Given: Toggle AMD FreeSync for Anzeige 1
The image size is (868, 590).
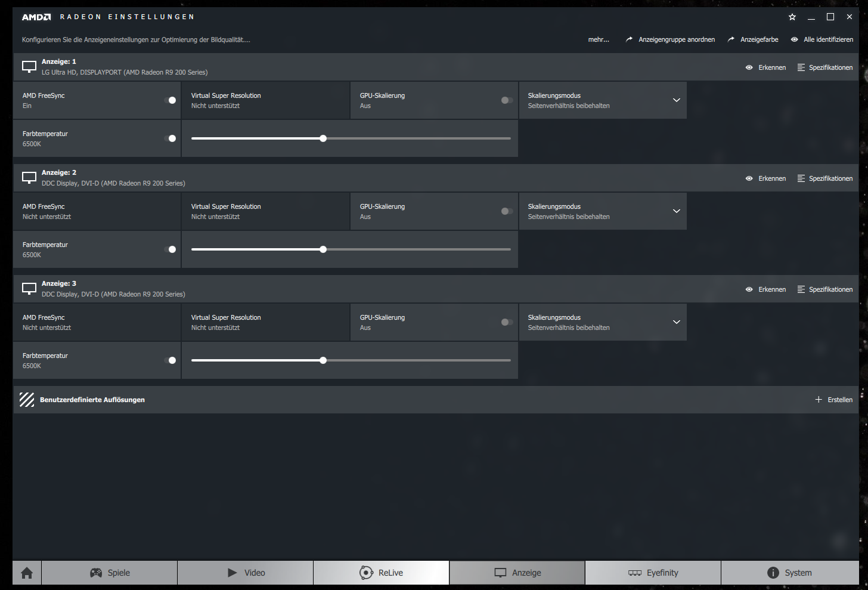Looking at the screenshot, I should pyautogui.click(x=170, y=100).
